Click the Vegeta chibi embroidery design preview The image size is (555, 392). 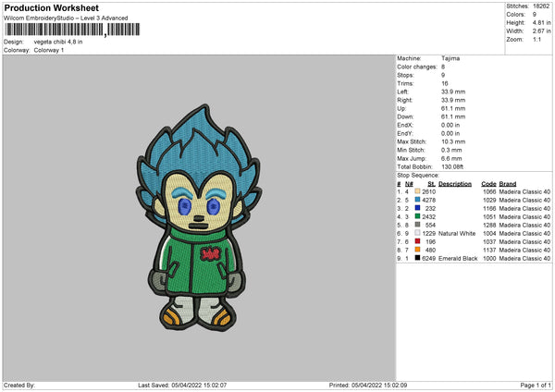point(199,218)
